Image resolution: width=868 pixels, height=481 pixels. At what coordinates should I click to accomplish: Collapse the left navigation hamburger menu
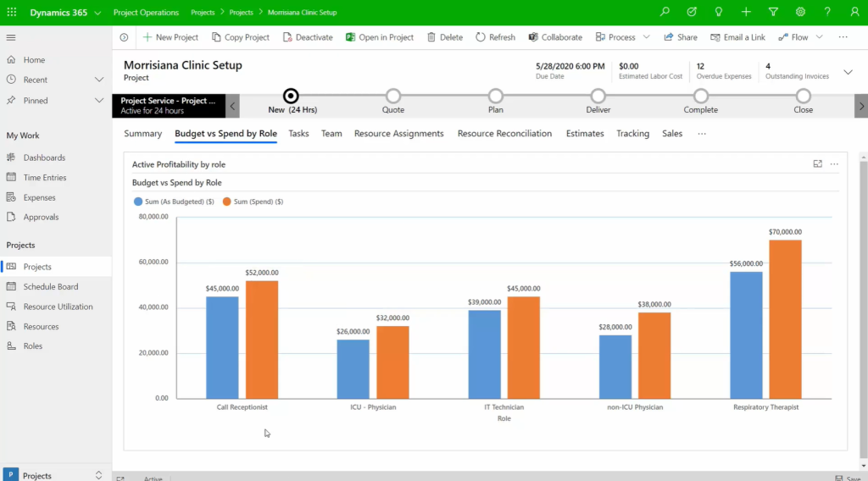pyautogui.click(x=11, y=37)
